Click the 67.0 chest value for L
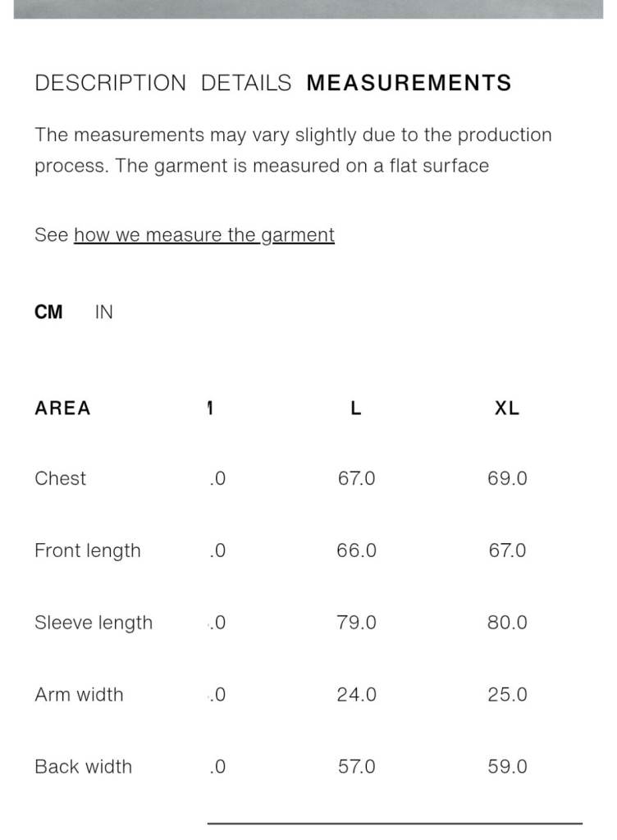The height and width of the screenshot is (840, 617). [x=356, y=479]
